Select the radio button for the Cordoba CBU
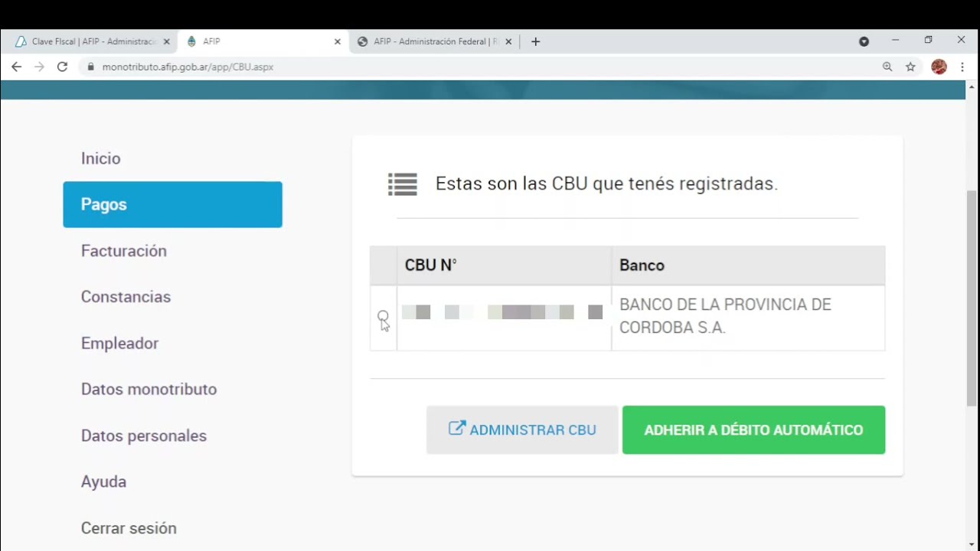The width and height of the screenshot is (980, 551). coord(383,316)
